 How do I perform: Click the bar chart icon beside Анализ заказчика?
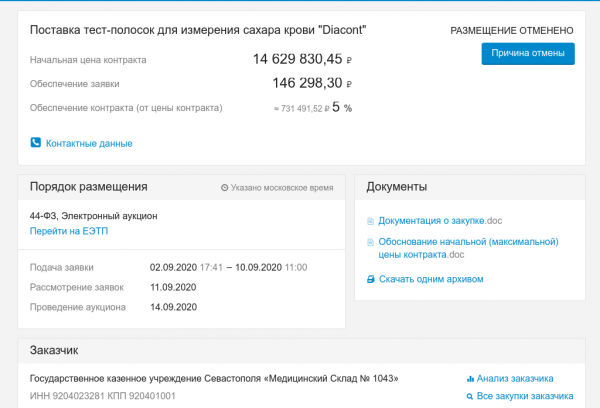click(x=470, y=379)
